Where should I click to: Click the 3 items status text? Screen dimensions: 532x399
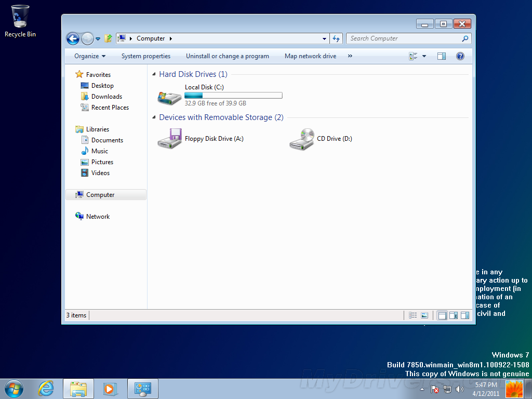pyautogui.click(x=76, y=315)
